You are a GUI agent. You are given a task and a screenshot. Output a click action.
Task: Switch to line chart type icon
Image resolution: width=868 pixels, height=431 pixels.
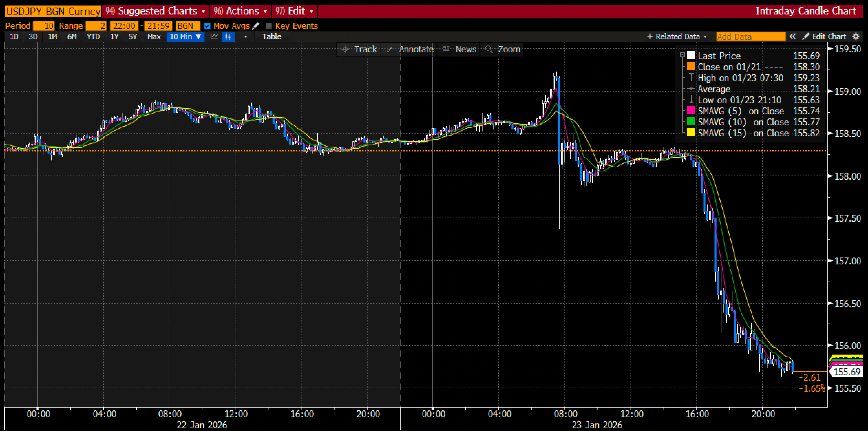pyautogui.click(x=214, y=36)
